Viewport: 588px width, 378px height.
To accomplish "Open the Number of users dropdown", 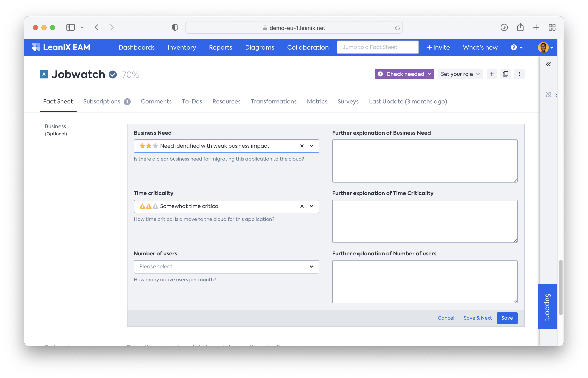I will click(226, 267).
